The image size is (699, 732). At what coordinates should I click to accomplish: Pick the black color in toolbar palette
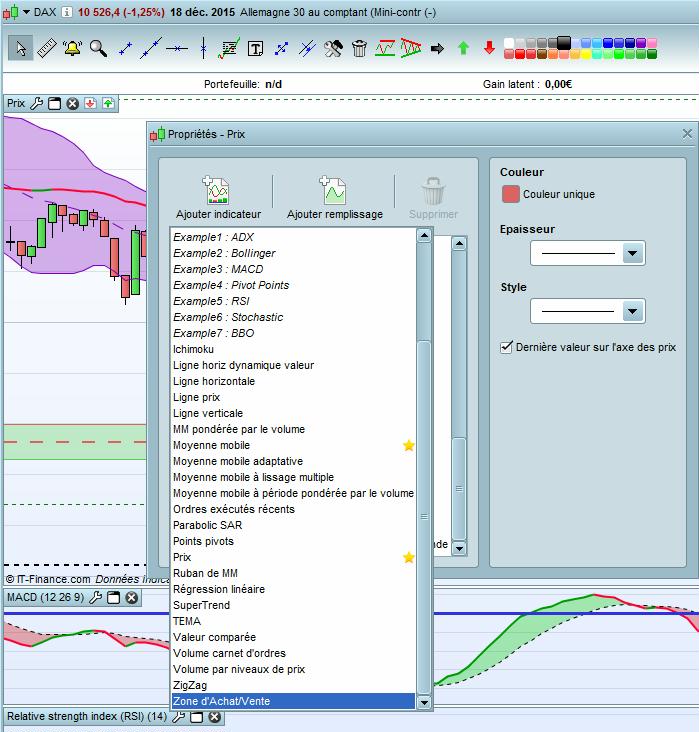click(564, 42)
